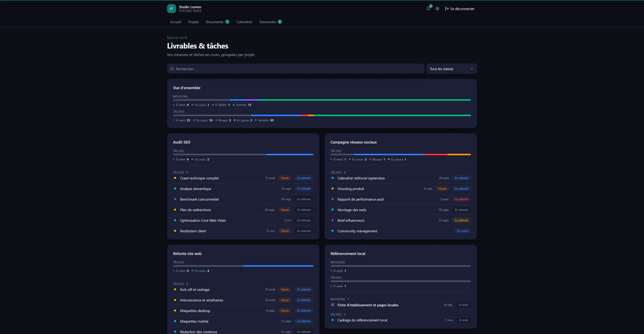
Task: Click the red En attente badge on Rapport de performance août
Action: 461,199
